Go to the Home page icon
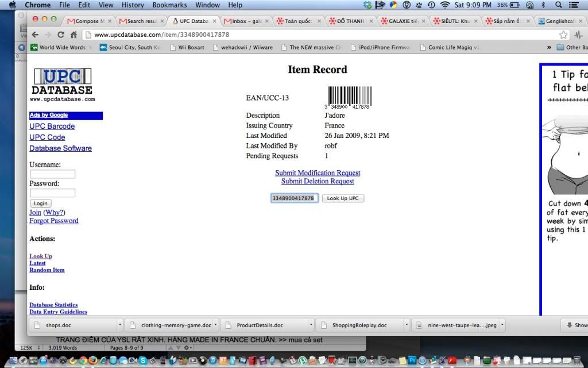 click(x=73, y=34)
